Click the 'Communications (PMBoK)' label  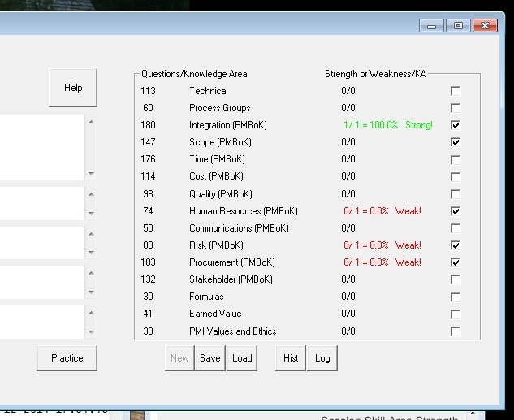(x=239, y=227)
